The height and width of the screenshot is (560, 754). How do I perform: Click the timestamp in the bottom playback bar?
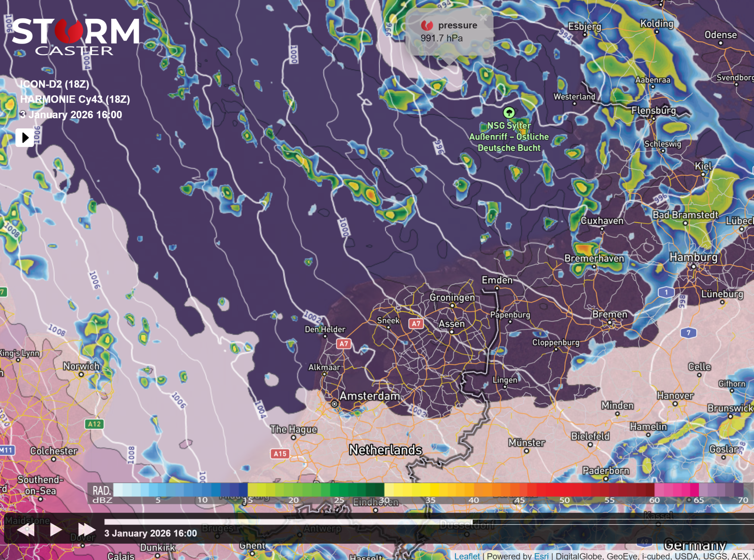pyautogui.click(x=150, y=533)
